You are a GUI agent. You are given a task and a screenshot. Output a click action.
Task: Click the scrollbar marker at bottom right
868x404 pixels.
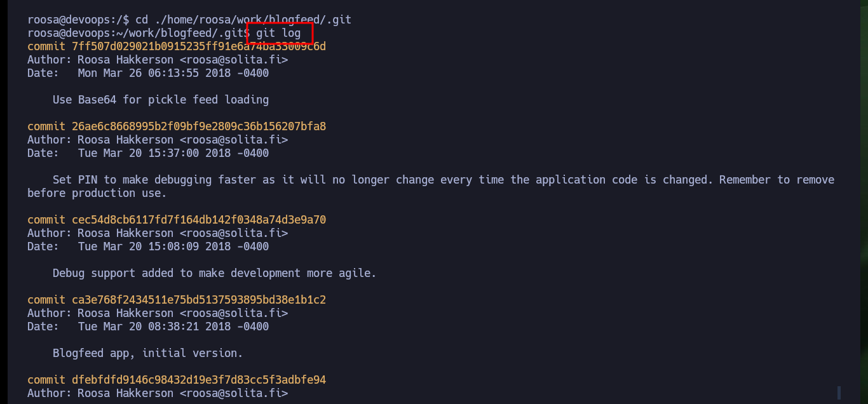[839, 393]
